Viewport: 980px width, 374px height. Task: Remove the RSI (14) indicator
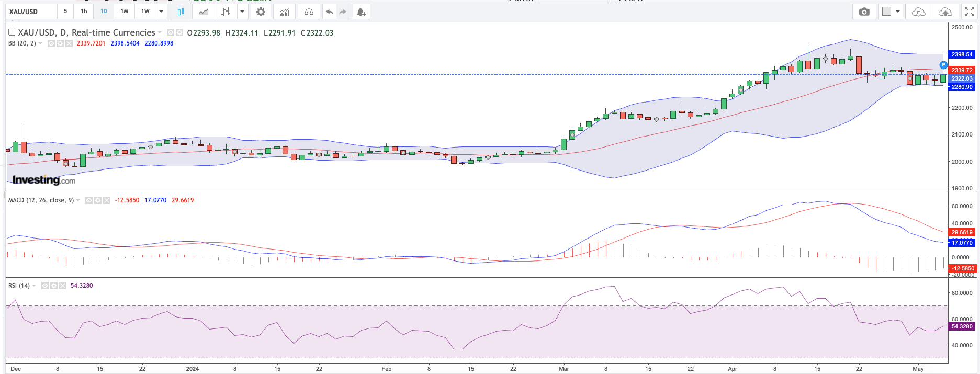pyautogui.click(x=63, y=286)
